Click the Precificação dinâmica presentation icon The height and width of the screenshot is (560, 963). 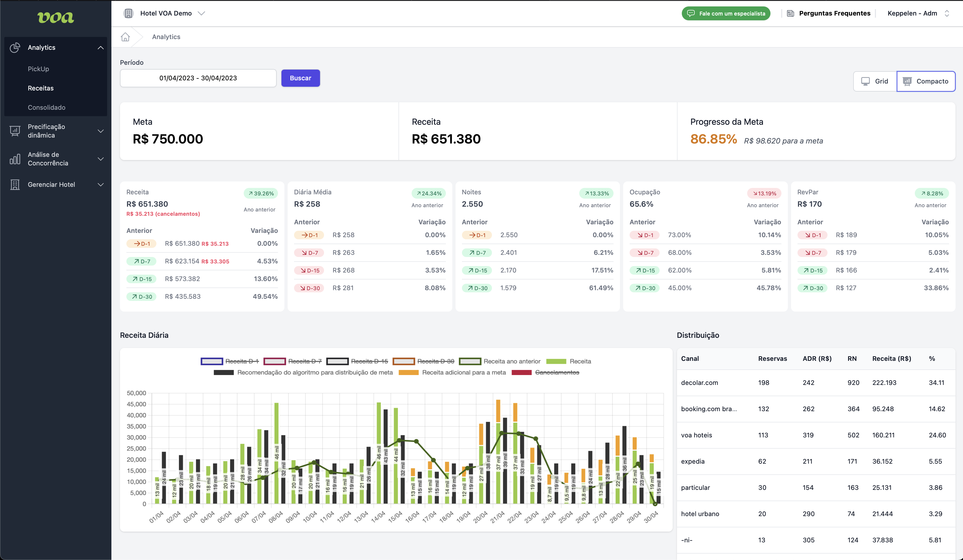pos(15,131)
